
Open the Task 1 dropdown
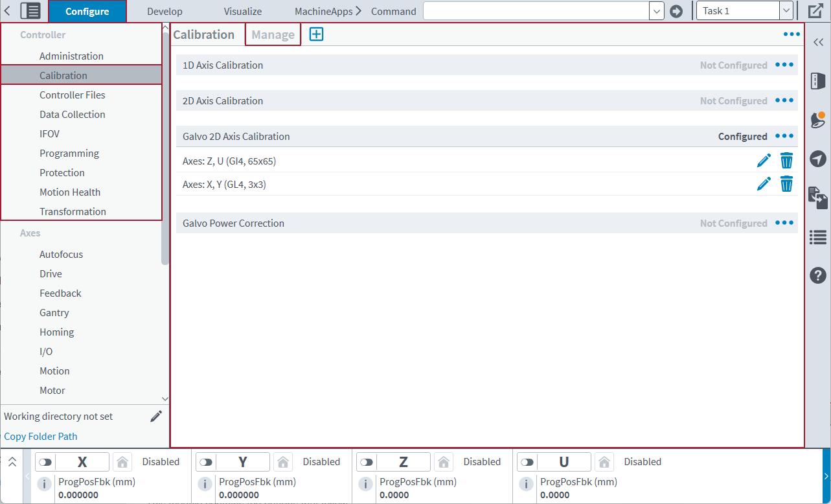(786, 11)
